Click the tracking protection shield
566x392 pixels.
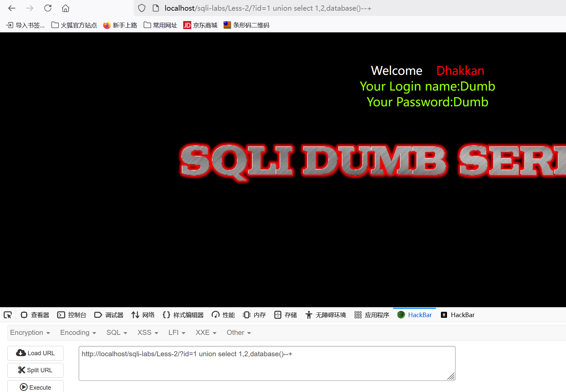tap(141, 8)
